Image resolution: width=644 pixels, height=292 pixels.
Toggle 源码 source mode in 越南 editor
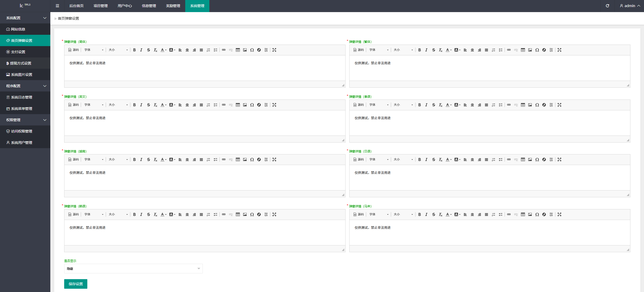pyautogui.click(x=73, y=159)
